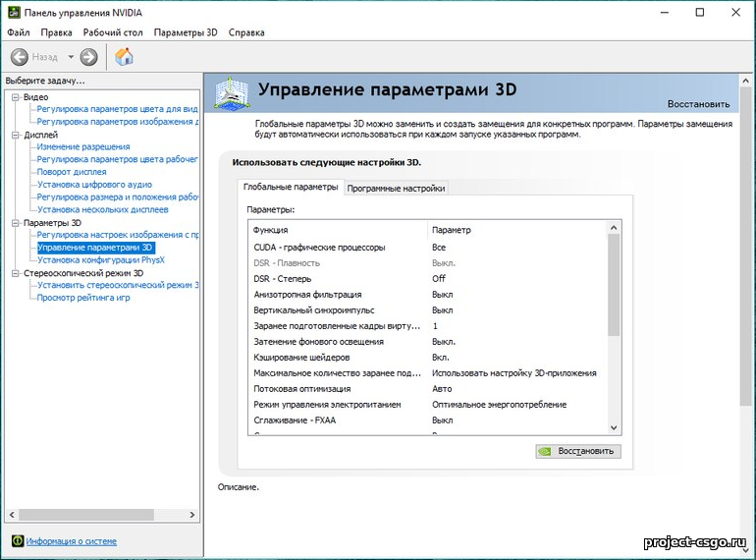Click the settings list scrollbar thumb

coord(614,285)
